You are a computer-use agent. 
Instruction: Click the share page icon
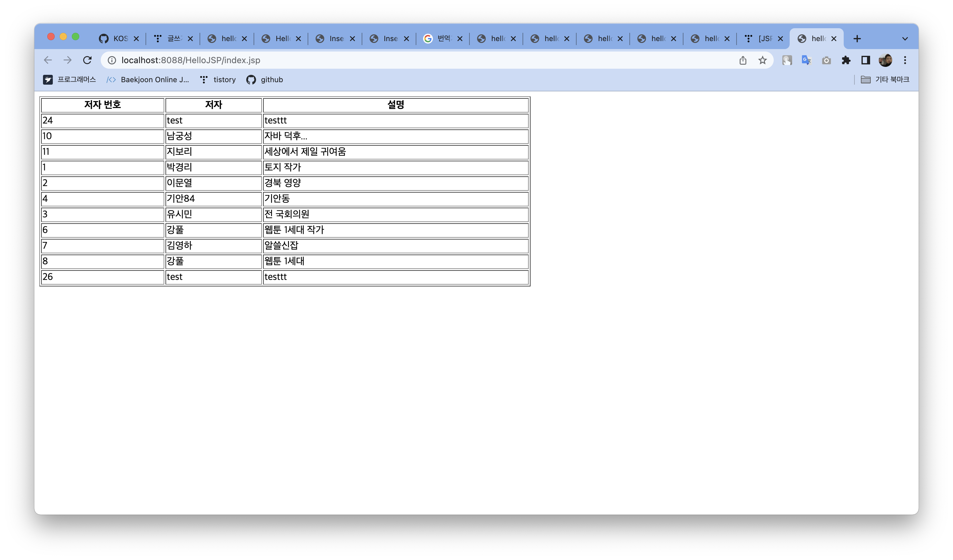pyautogui.click(x=743, y=60)
